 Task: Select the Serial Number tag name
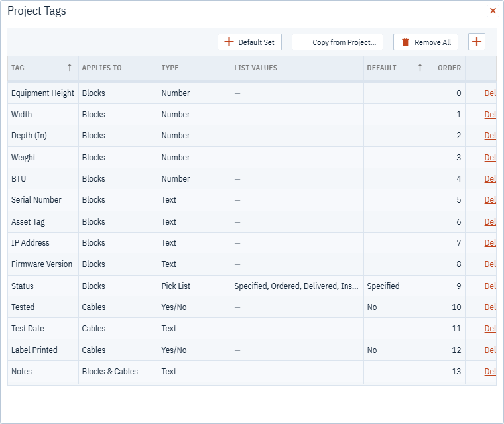coord(36,200)
